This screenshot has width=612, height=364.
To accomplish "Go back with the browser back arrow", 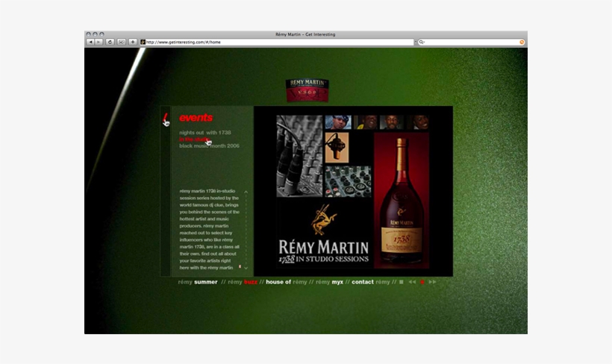I will click(x=90, y=42).
